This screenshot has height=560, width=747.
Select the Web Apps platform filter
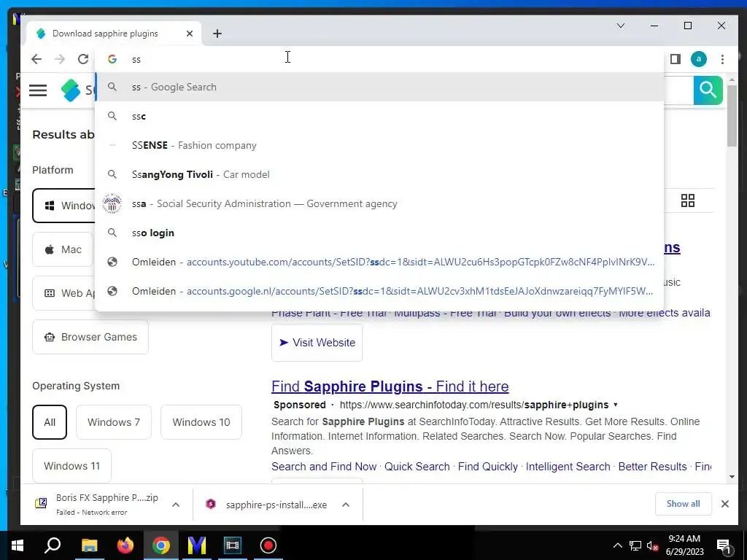coord(64,293)
